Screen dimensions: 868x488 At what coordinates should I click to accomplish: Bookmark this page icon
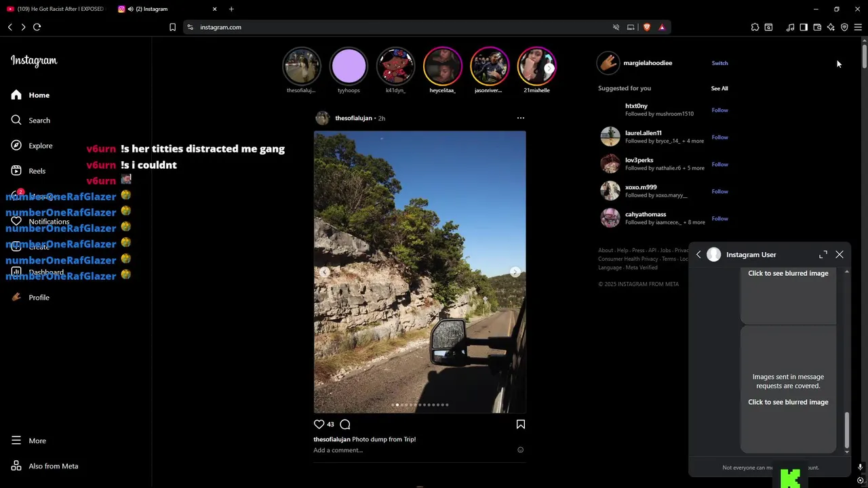[172, 27]
